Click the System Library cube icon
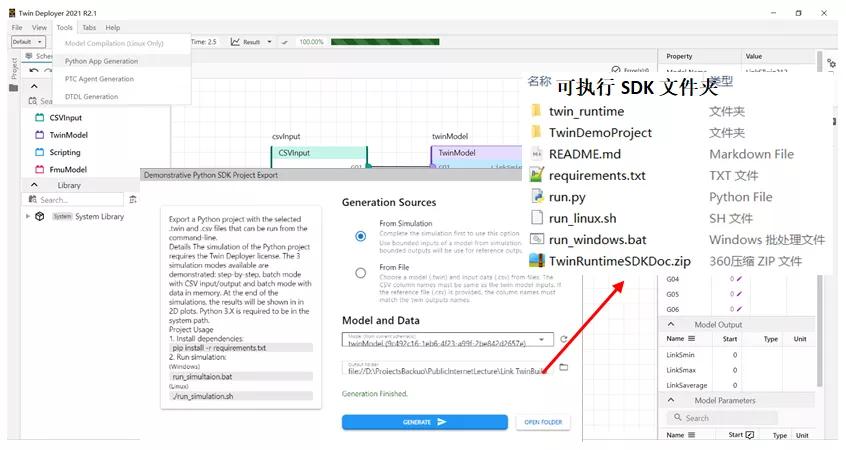This screenshot has width=846, height=450. [39, 216]
